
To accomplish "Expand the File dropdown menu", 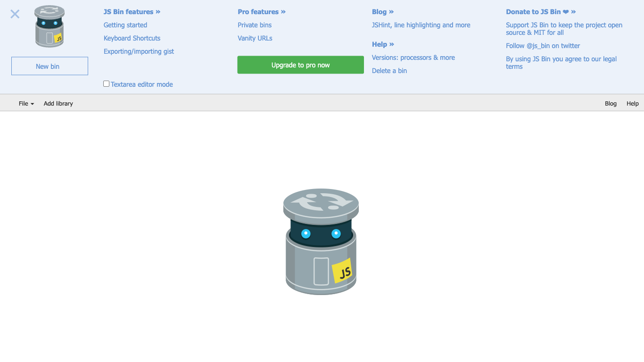I will [x=26, y=103].
